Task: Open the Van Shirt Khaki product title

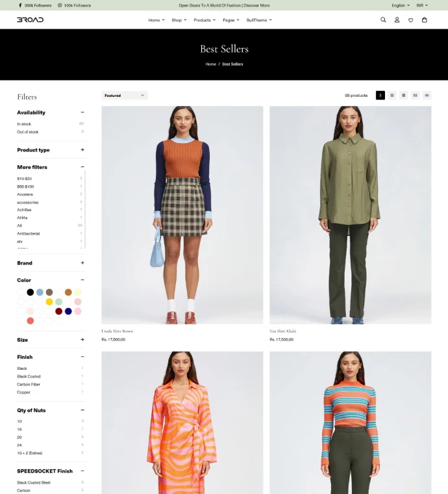Action: tap(283, 331)
